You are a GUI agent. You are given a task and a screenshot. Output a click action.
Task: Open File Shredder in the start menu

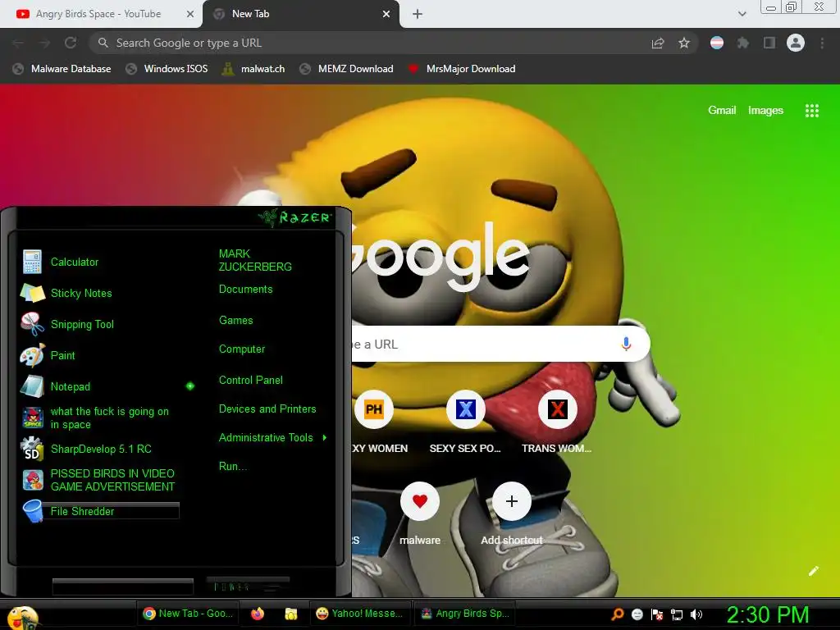point(101,511)
